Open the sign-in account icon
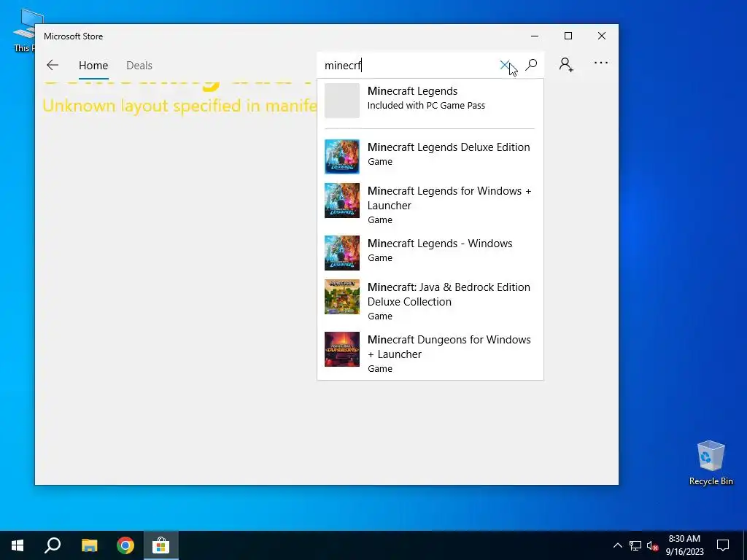Image resolution: width=747 pixels, height=560 pixels. tap(566, 65)
